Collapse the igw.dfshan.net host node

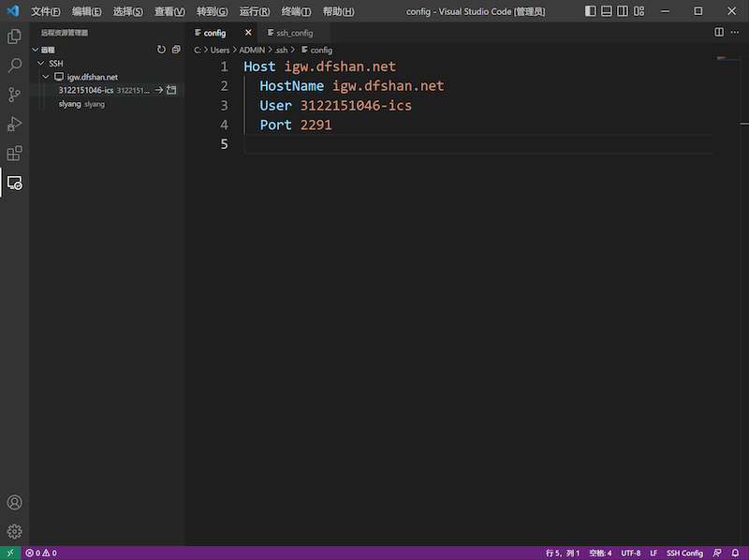pyautogui.click(x=47, y=77)
